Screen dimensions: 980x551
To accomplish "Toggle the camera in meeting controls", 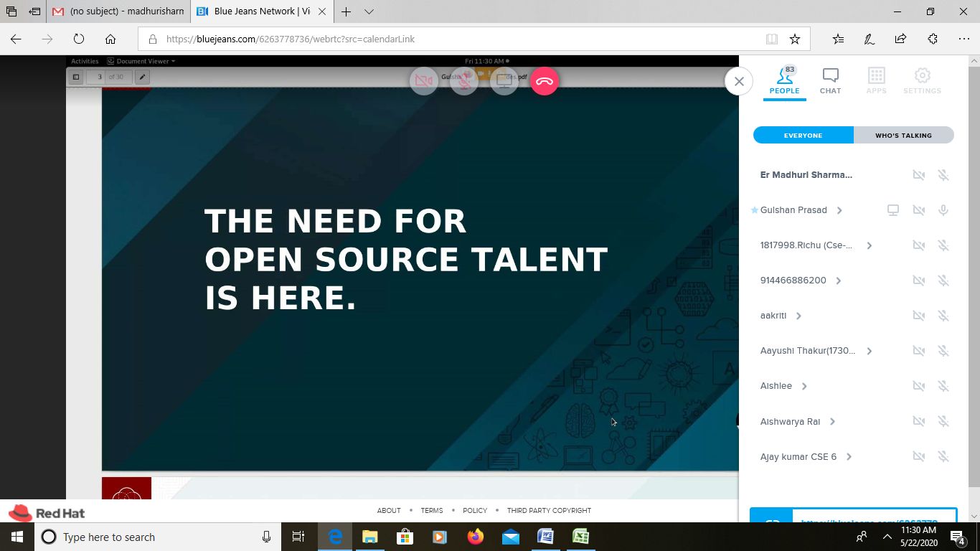I will coord(424,81).
